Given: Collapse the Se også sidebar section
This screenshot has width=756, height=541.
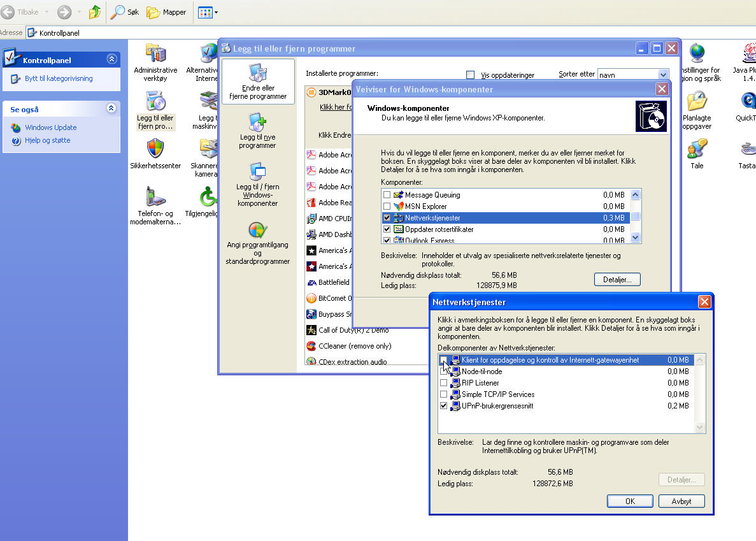Looking at the screenshot, I should click(x=111, y=108).
